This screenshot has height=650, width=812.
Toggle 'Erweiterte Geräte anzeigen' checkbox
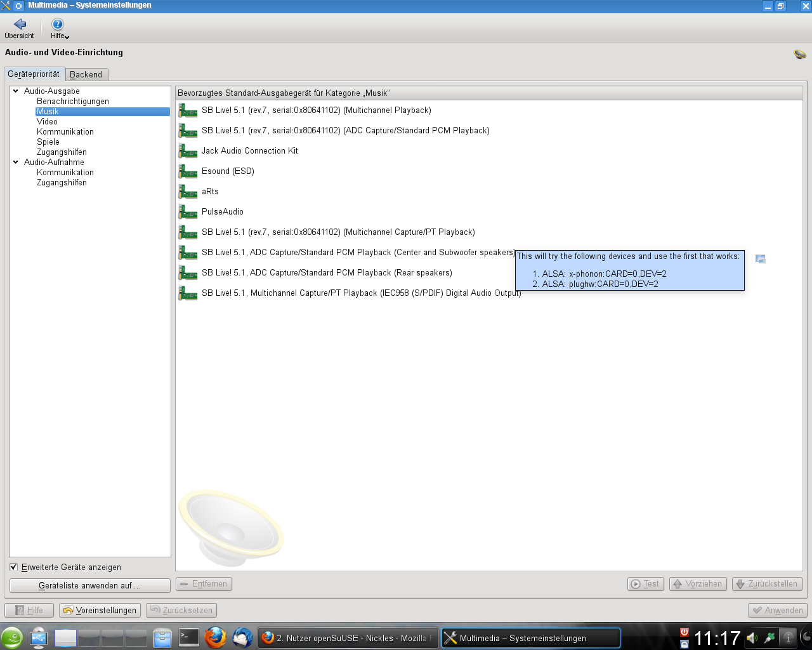(14, 567)
